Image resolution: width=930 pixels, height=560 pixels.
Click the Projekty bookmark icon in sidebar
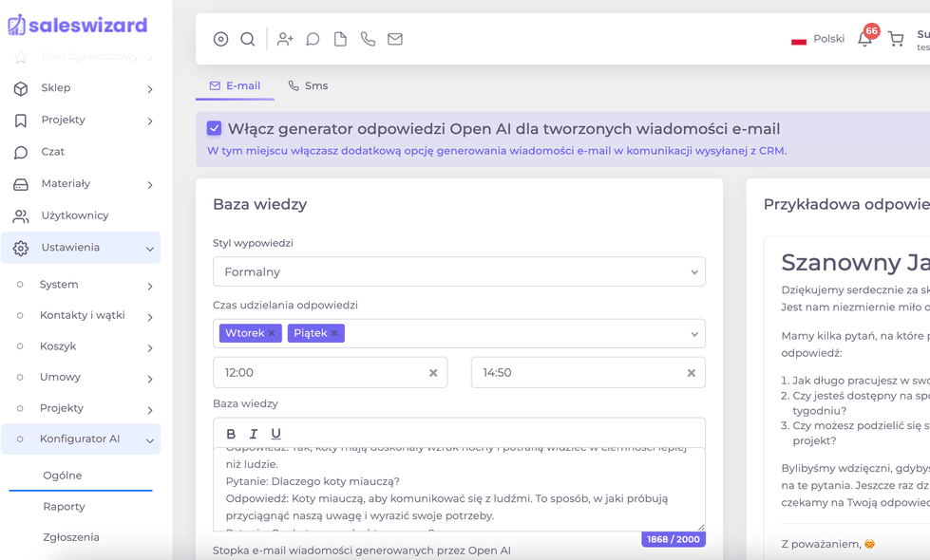pos(21,121)
